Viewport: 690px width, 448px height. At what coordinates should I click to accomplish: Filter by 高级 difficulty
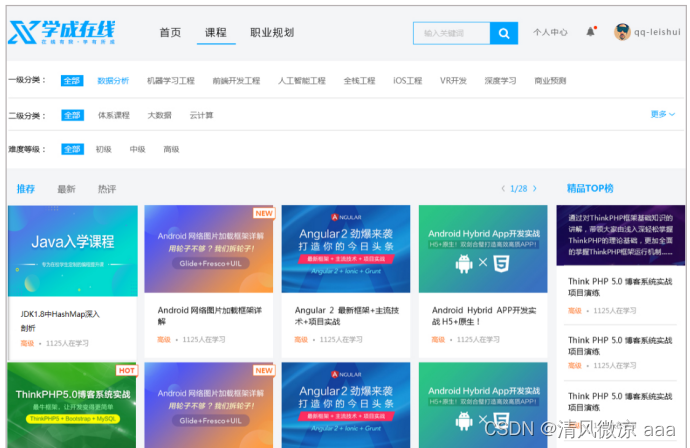171,149
